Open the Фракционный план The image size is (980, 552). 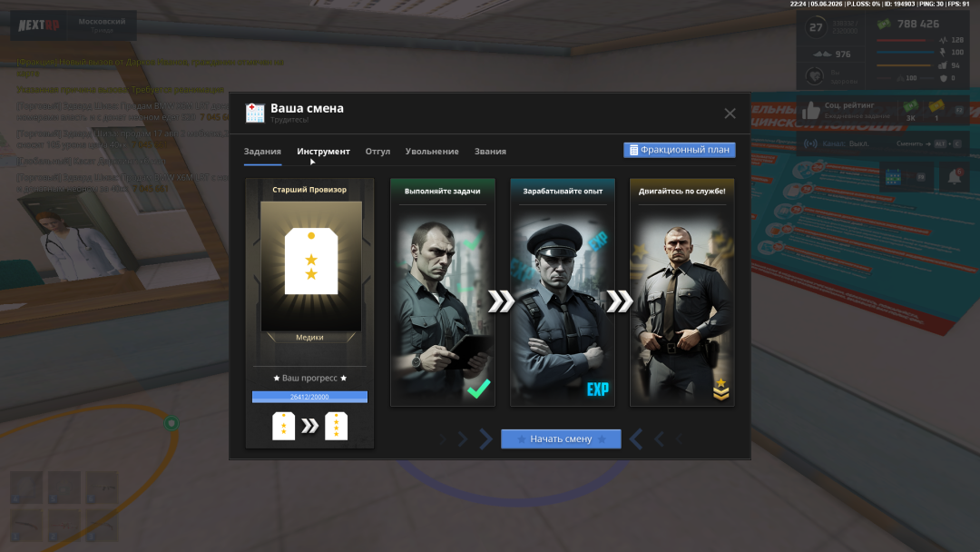pos(680,150)
